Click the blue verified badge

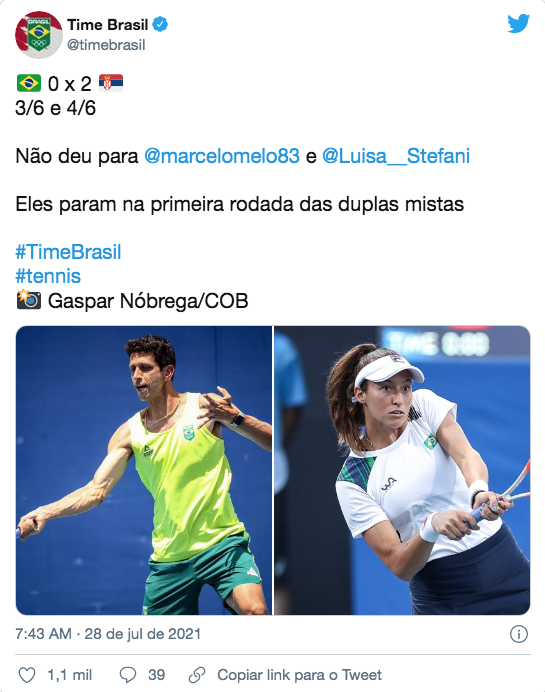coord(160,25)
